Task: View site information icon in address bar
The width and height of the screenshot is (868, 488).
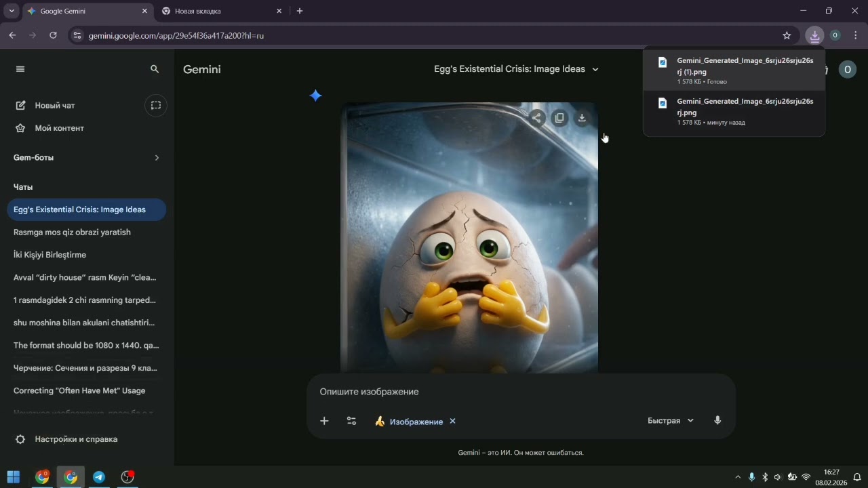Action: click(x=77, y=35)
